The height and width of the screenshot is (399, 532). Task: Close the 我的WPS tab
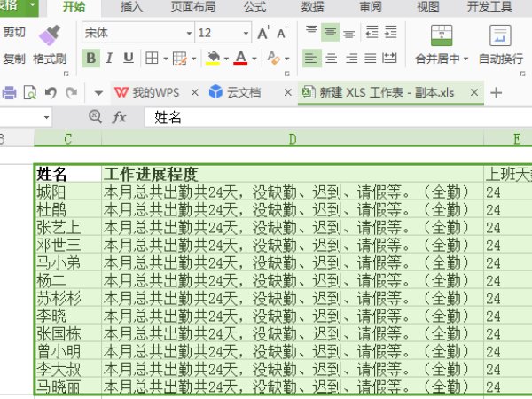click(x=194, y=92)
